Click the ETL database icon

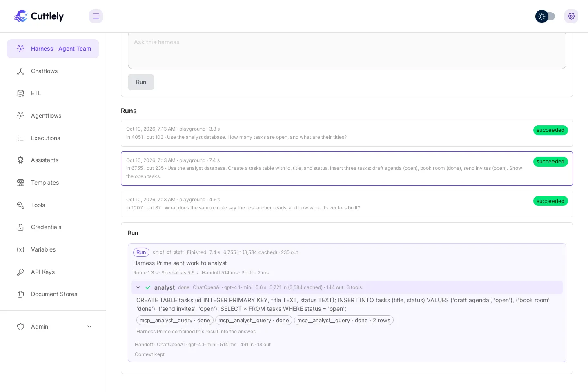coord(20,93)
